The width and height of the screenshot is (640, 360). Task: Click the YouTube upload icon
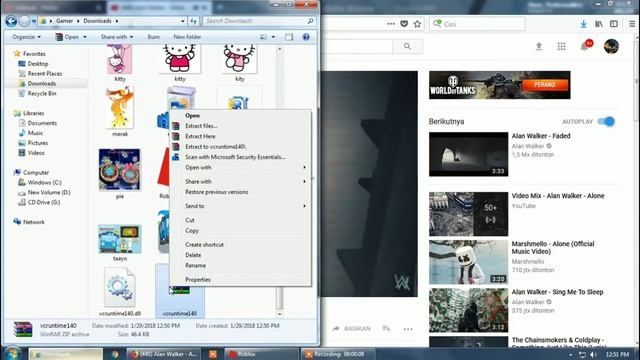point(539,47)
